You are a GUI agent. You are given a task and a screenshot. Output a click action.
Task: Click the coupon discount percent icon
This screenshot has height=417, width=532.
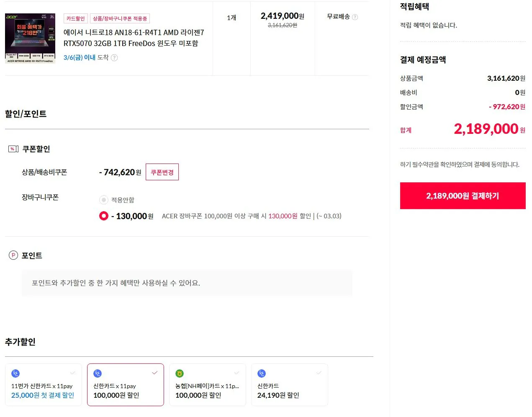pyautogui.click(x=13, y=149)
